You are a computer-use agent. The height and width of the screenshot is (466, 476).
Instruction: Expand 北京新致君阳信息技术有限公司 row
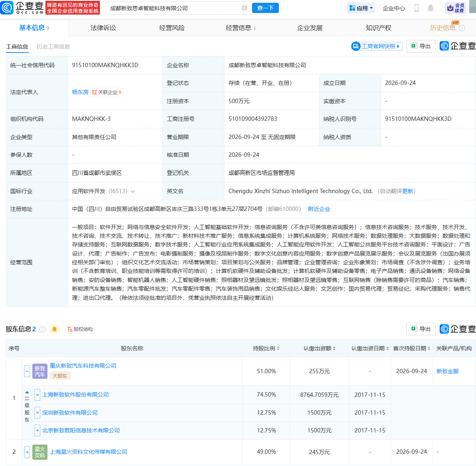(38, 430)
